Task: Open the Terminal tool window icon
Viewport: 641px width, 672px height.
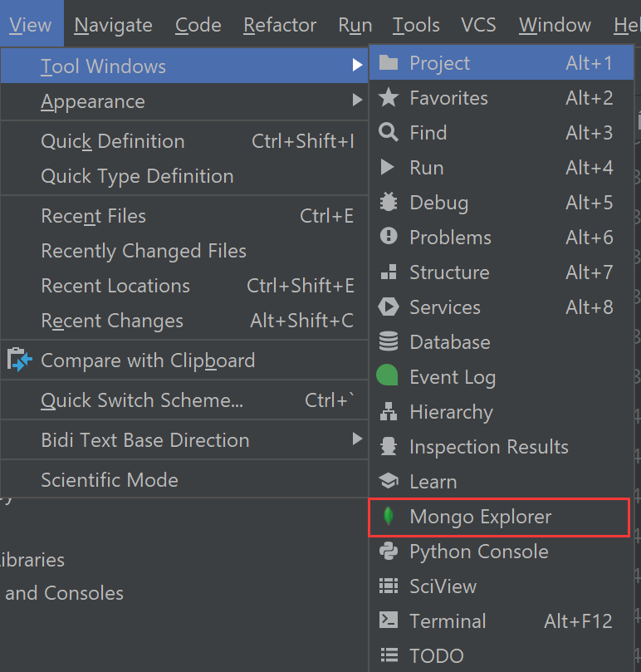Action: point(387,620)
